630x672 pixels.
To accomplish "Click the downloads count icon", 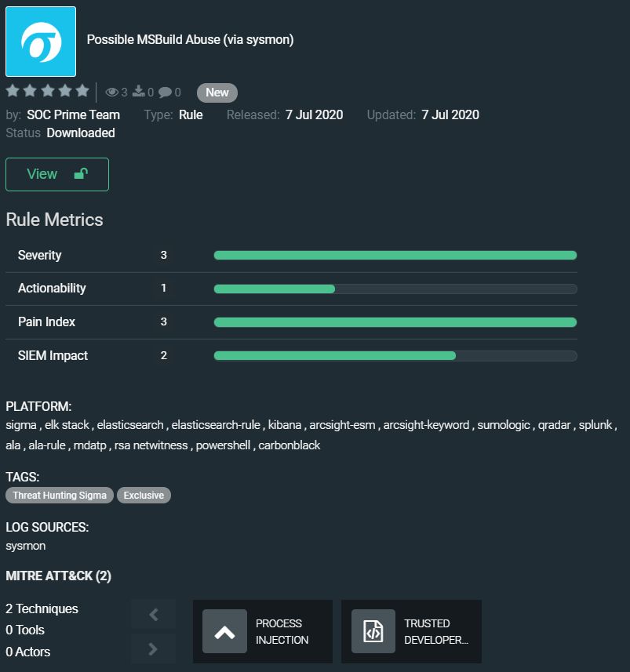I will [x=139, y=93].
